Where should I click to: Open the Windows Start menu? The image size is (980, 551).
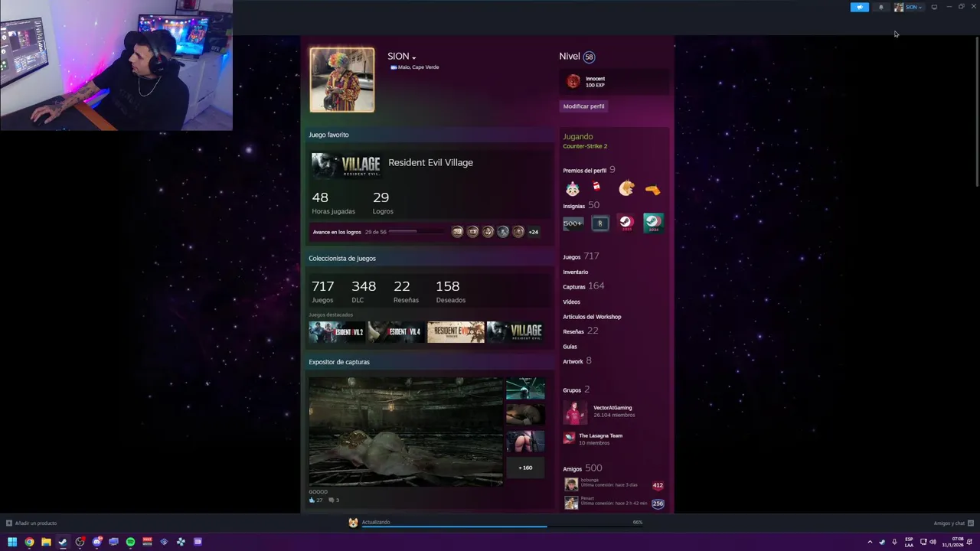(x=12, y=542)
